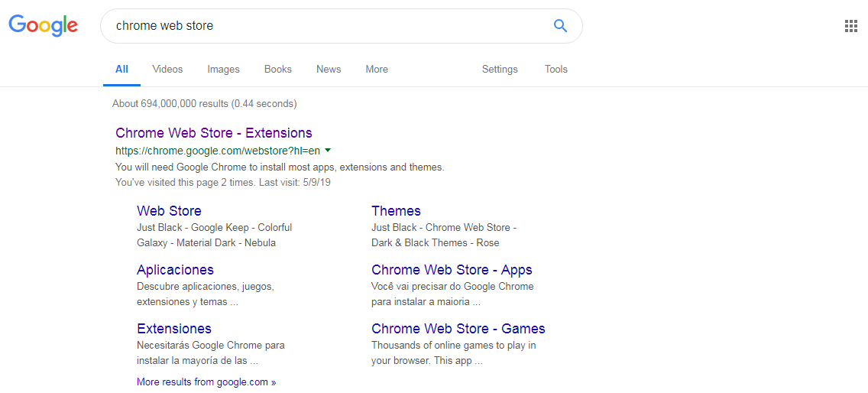Viewport: 868px width, 393px height.
Task: Open Chrome Web Store - Apps link
Action: [x=452, y=270]
